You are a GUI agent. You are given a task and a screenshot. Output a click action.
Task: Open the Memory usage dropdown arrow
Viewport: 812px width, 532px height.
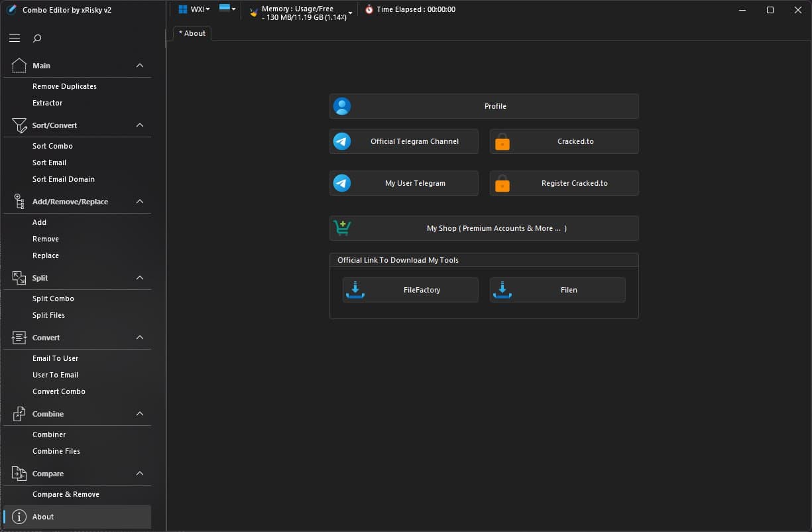350,12
